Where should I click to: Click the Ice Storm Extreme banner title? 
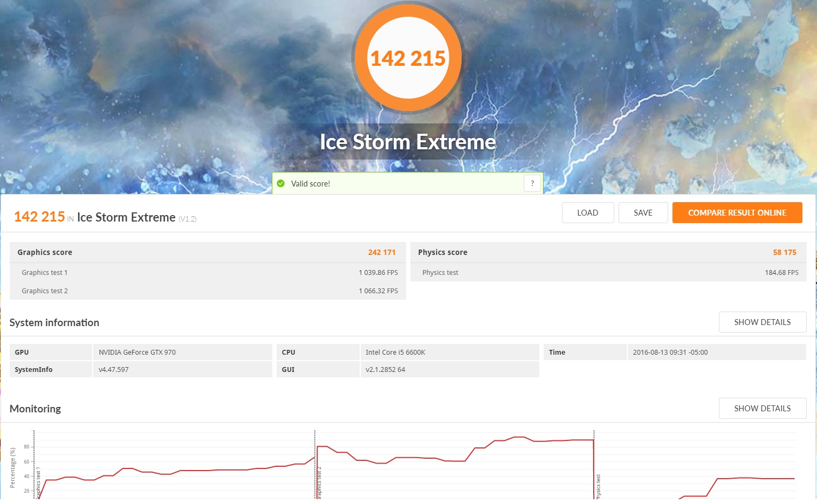[x=408, y=142]
